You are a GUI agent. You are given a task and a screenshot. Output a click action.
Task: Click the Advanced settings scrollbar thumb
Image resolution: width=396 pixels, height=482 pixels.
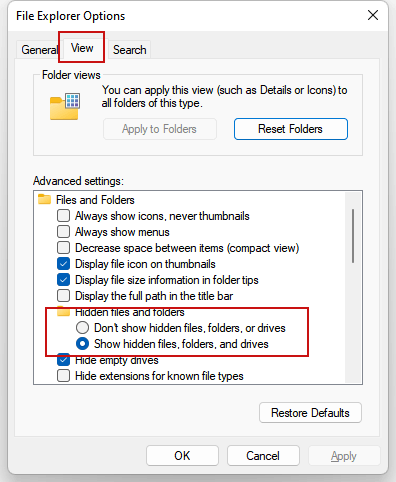pyautogui.click(x=353, y=236)
